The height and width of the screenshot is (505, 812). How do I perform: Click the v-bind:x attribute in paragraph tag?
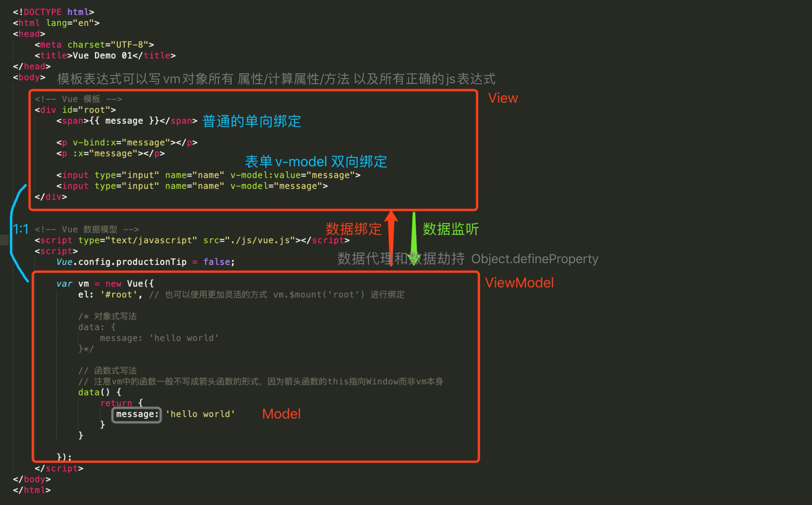pyautogui.click(x=94, y=143)
